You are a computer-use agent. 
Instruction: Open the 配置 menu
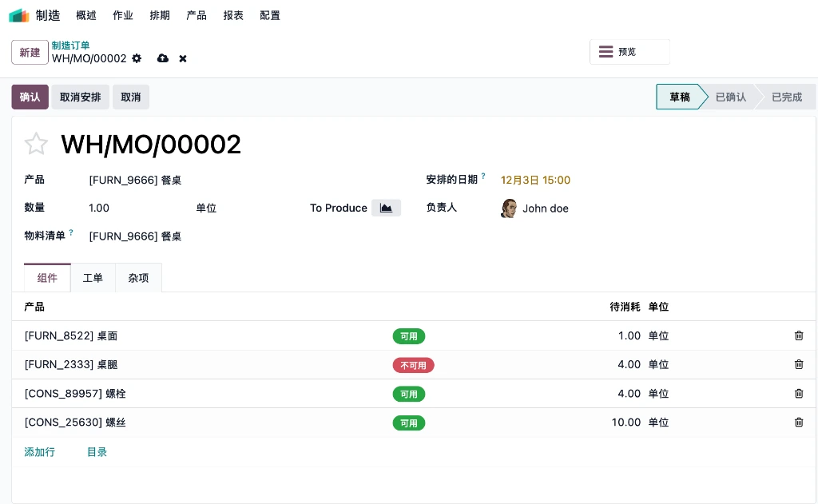coord(270,15)
